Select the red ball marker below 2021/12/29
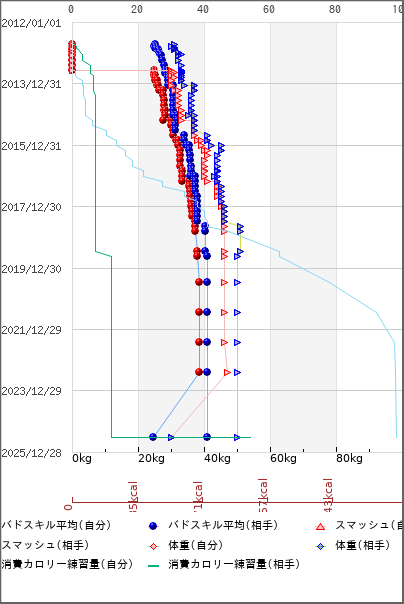The width and height of the screenshot is (404, 604). [x=199, y=342]
